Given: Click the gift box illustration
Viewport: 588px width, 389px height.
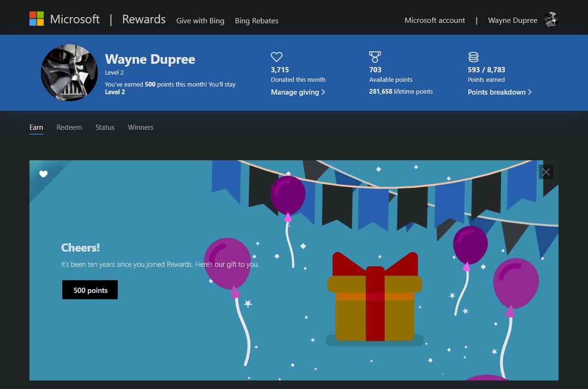Looking at the screenshot, I should tap(375, 297).
